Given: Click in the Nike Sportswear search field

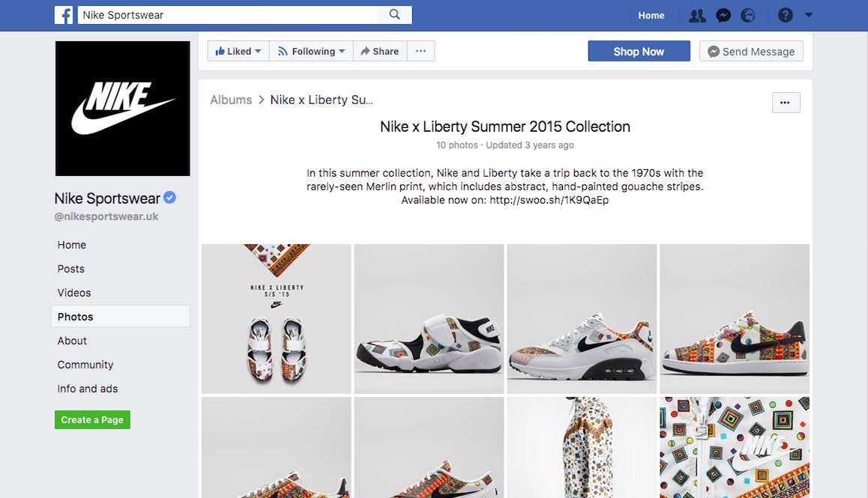Looking at the screenshot, I should (229, 15).
